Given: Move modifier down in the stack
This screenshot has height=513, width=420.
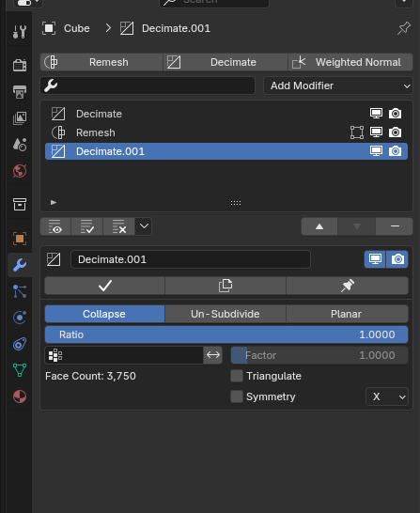Looking at the screenshot, I should pyautogui.click(x=356, y=226).
